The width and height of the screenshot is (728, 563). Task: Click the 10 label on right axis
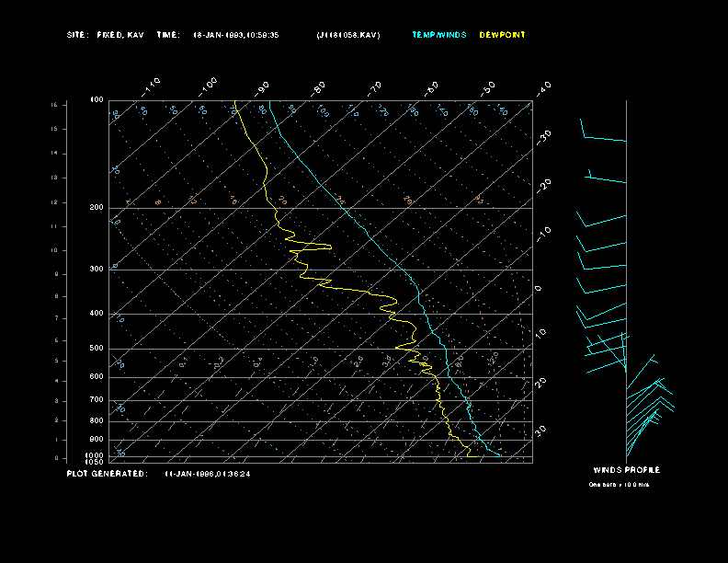tap(540, 333)
